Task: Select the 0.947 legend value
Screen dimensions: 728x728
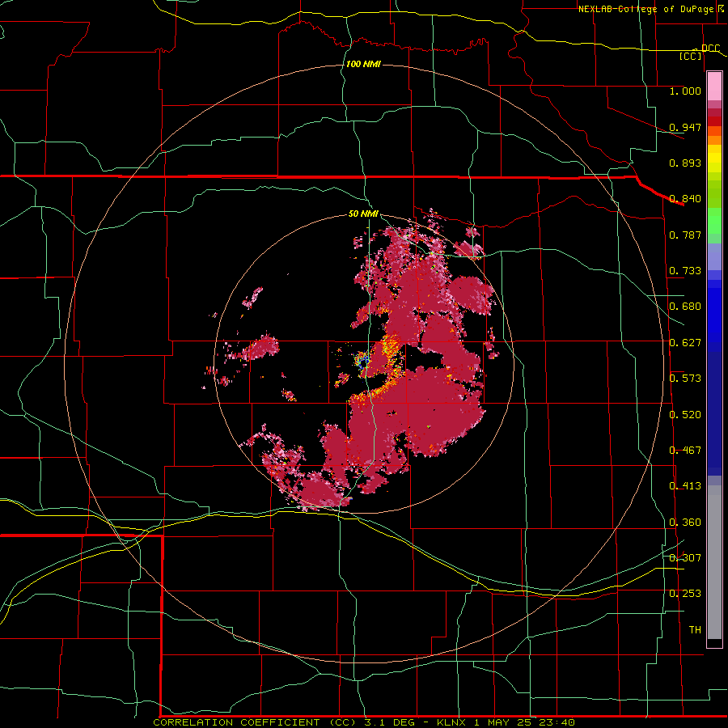Action: click(685, 127)
